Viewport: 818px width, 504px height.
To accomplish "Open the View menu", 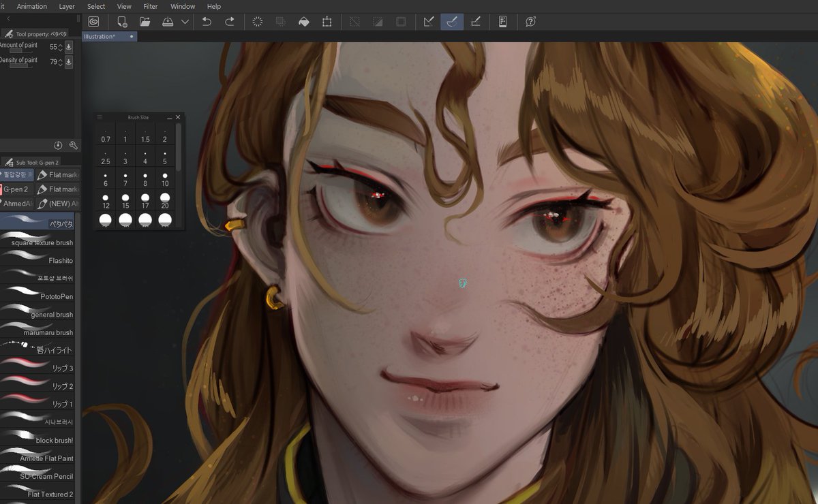I will (x=124, y=6).
